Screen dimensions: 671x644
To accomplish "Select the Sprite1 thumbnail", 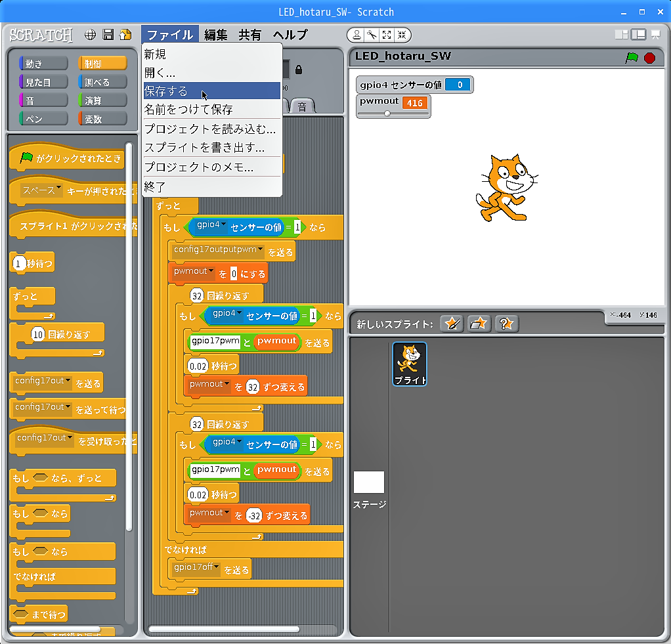I will tap(410, 364).
